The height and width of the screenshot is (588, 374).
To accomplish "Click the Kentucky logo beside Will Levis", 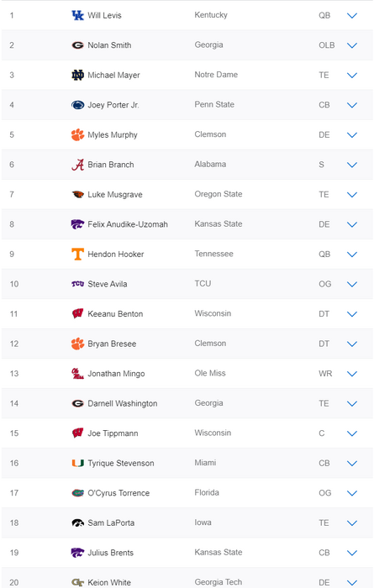I will pyautogui.click(x=77, y=15).
